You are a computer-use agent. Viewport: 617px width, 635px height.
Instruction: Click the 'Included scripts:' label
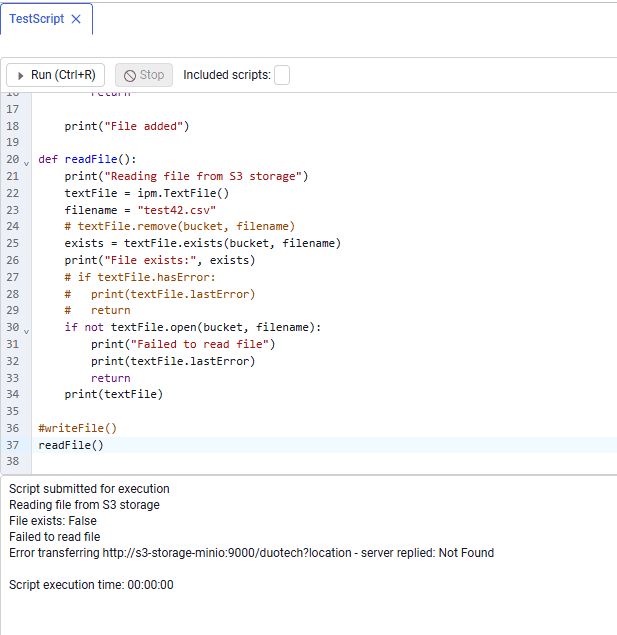(x=227, y=75)
